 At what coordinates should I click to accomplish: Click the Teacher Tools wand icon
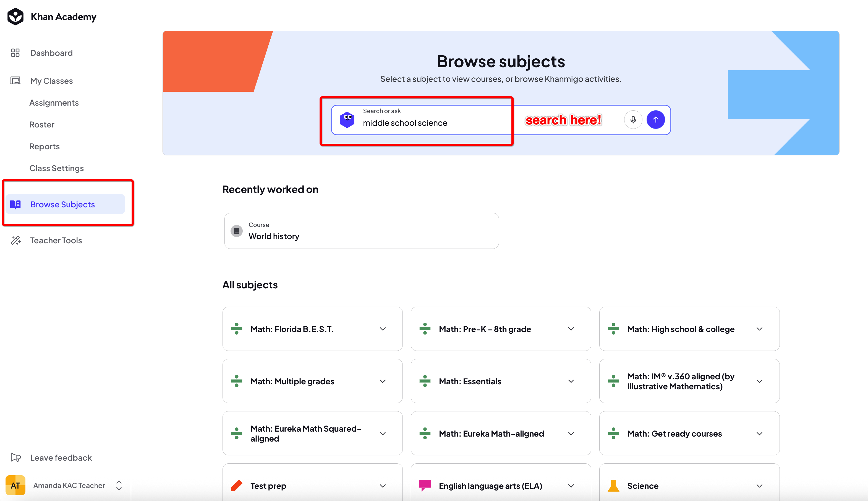15,240
